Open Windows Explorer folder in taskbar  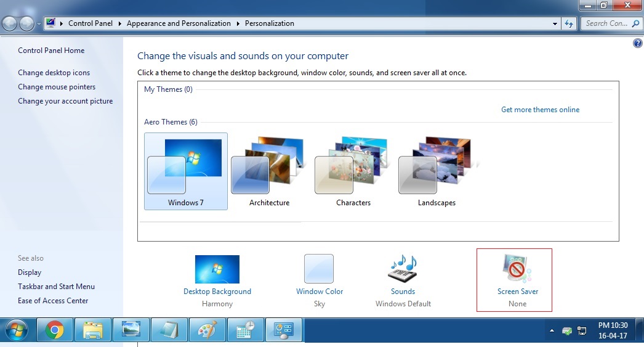pyautogui.click(x=93, y=329)
